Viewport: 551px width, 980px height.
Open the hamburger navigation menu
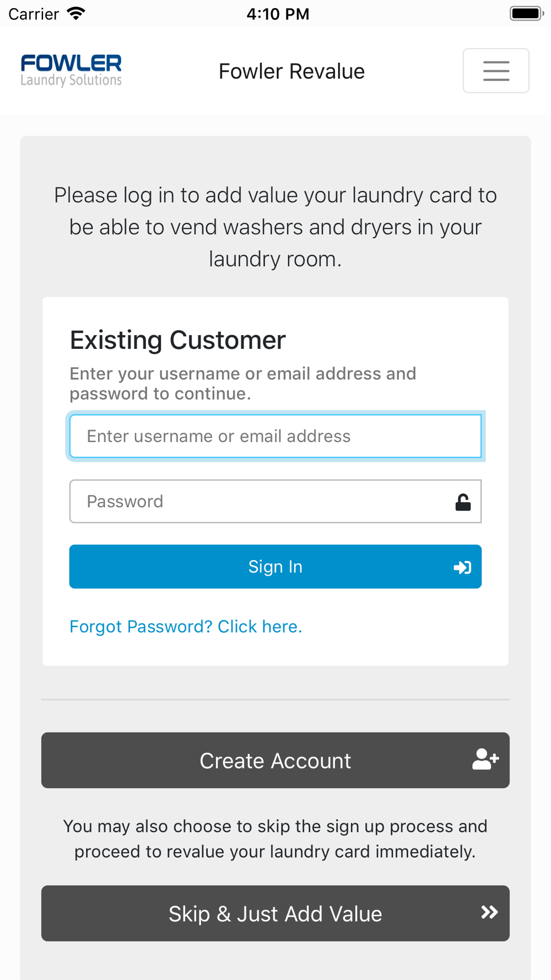496,71
